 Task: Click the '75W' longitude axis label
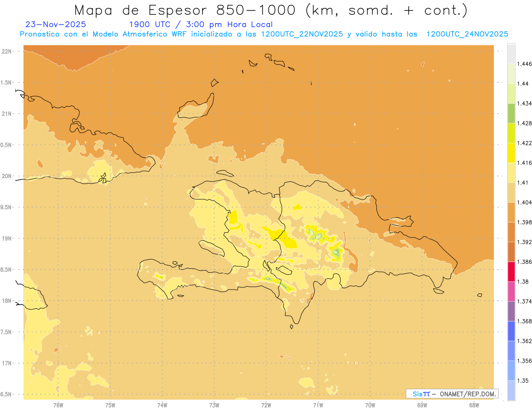[110, 405]
